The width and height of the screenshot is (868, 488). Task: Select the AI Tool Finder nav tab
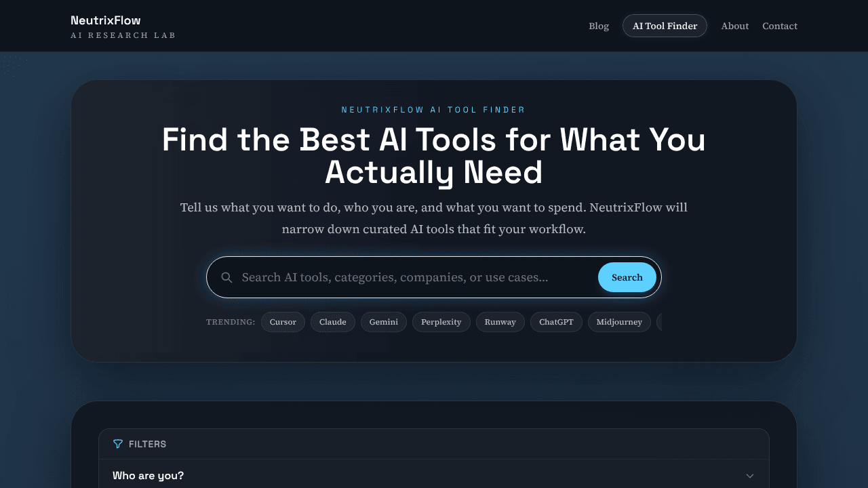click(x=665, y=26)
